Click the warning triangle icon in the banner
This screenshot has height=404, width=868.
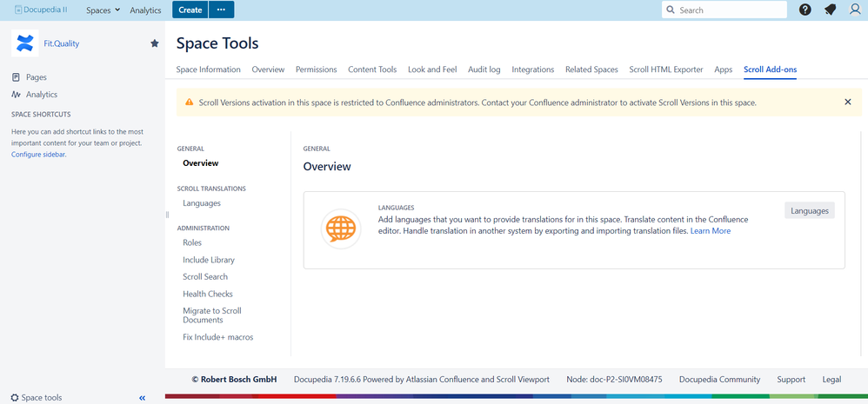(190, 103)
